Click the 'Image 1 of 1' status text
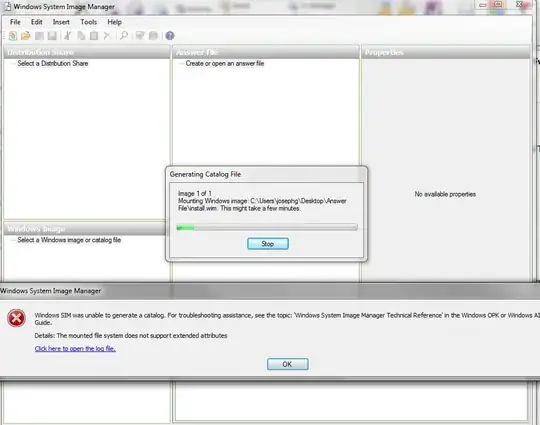Screen dimensions: 540x425 click(195, 194)
